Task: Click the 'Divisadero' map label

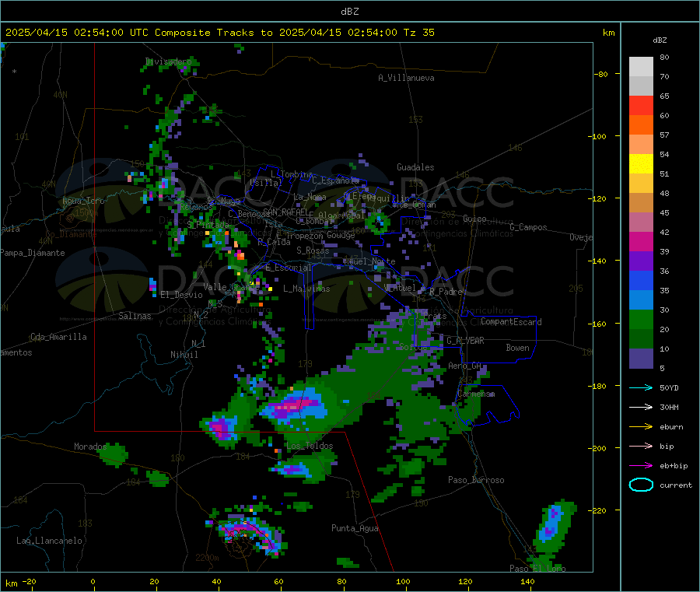Action: tap(168, 61)
